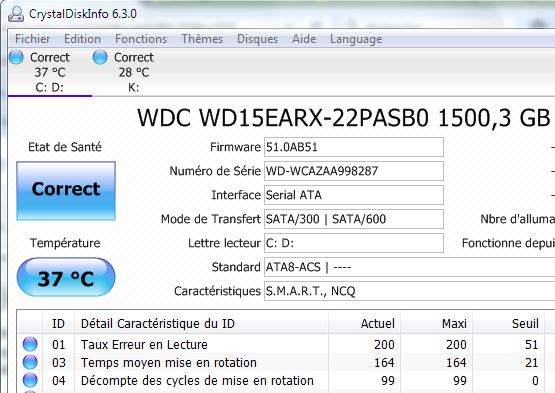Viewport: 555px width, 393px height.
Task: Click the serial number field WD-WCAZAA998287
Action: tap(354, 171)
